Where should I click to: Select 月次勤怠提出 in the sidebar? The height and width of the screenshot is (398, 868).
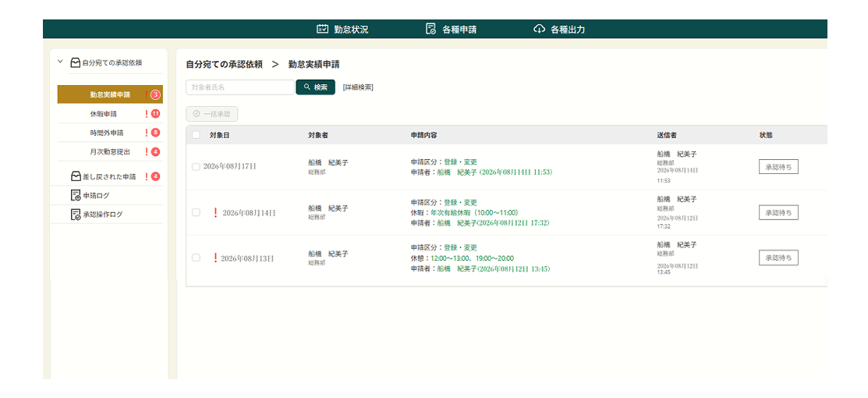coord(110,151)
